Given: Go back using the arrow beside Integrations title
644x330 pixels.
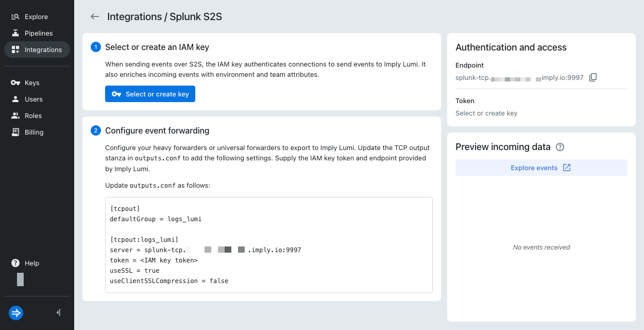Looking at the screenshot, I should click(x=95, y=16).
